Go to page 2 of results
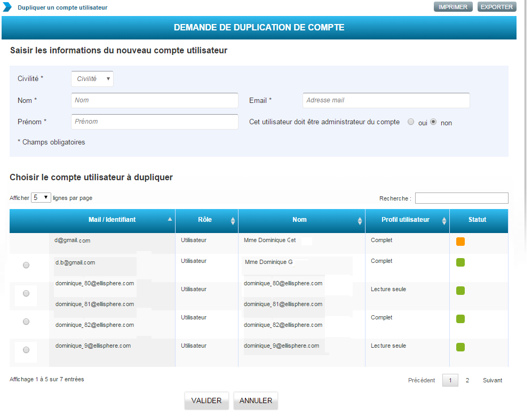 (x=467, y=380)
